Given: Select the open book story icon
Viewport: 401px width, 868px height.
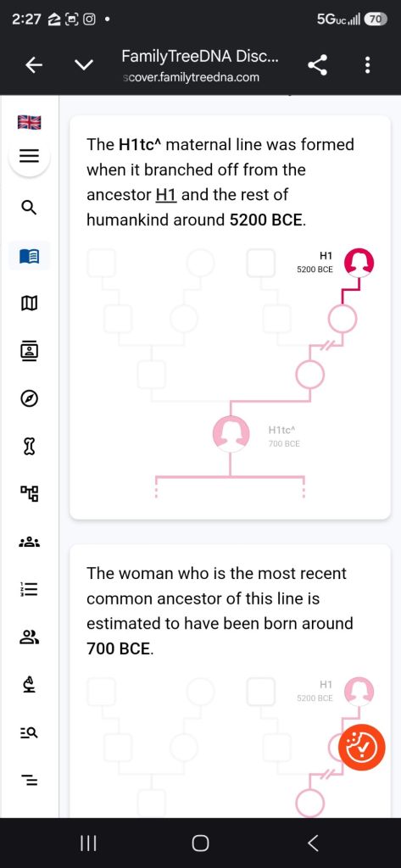Looking at the screenshot, I should coord(30,256).
